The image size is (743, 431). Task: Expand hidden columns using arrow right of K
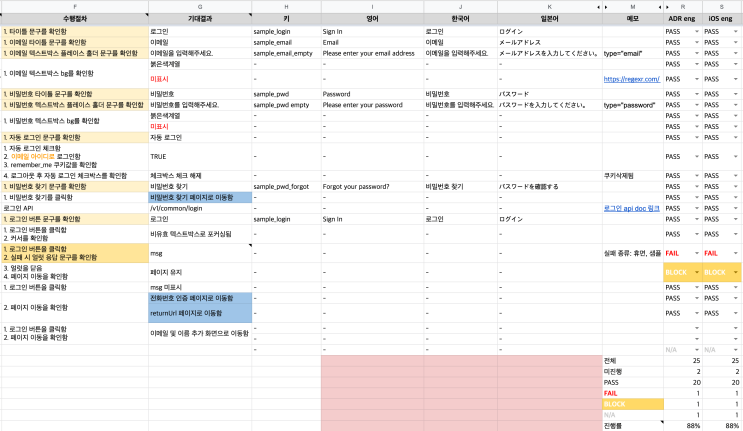598,7
